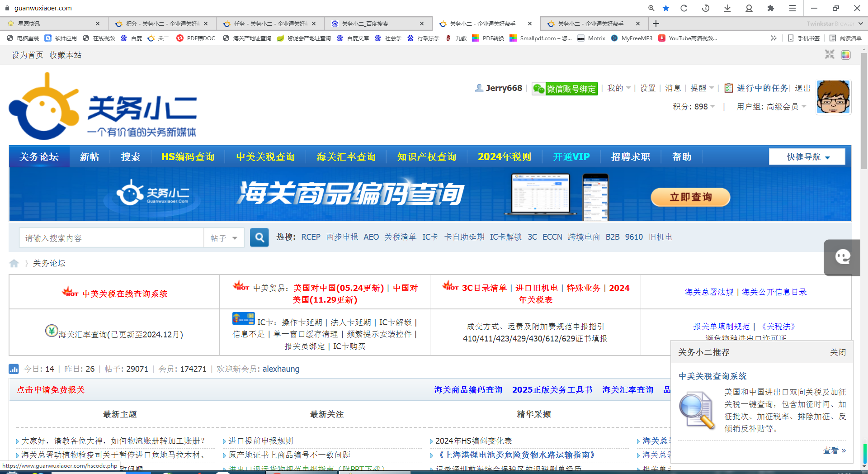Click the home icon in breadcrumb
The image size is (868, 474).
click(x=14, y=263)
